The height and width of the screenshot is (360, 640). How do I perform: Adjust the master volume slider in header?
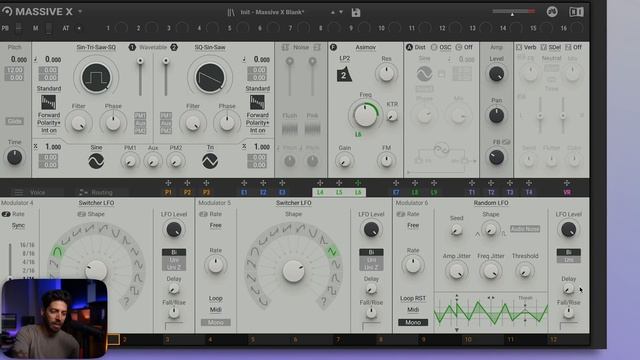(x=513, y=12)
